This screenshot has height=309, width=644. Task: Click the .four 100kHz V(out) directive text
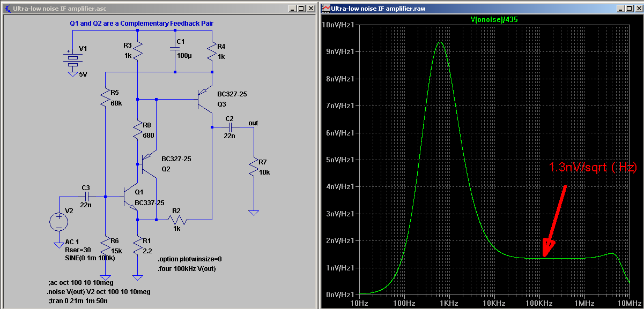[187, 268]
